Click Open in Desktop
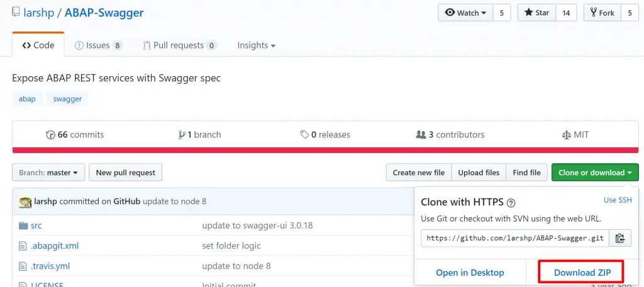The height and width of the screenshot is (287, 644). [470, 272]
